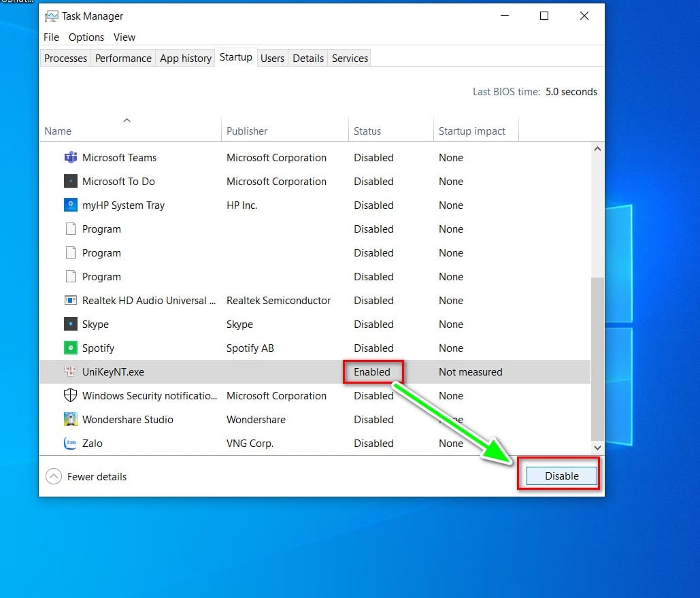700x598 pixels.
Task: Maximize the Task Manager window
Action: point(544,16)
